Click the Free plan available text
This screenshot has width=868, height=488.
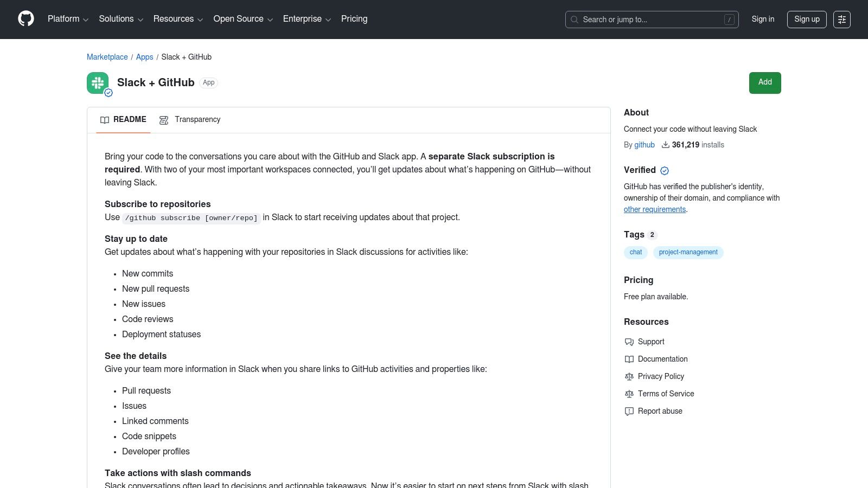click(656, 297)
